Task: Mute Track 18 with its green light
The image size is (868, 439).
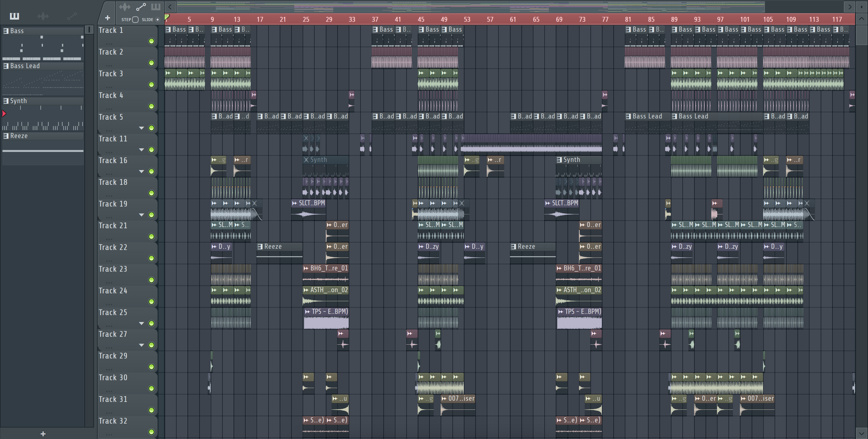Action: coord(152,193)
